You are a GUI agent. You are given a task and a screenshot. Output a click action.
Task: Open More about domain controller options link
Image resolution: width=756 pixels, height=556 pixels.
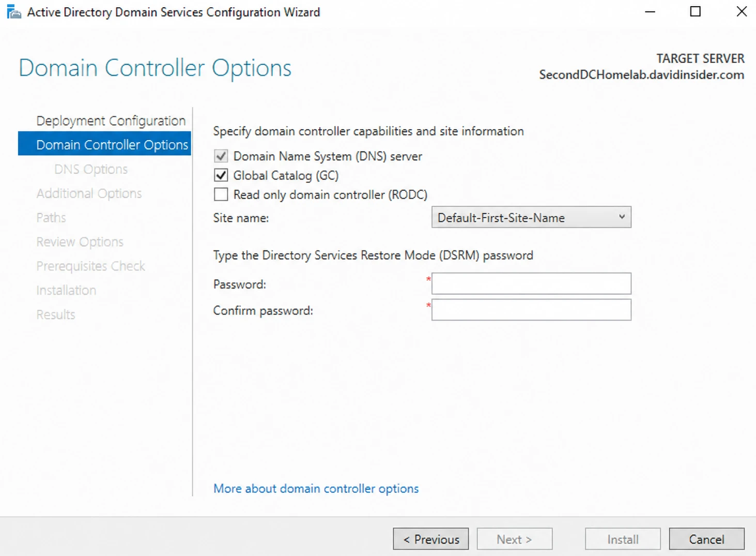tap(316, 489)
